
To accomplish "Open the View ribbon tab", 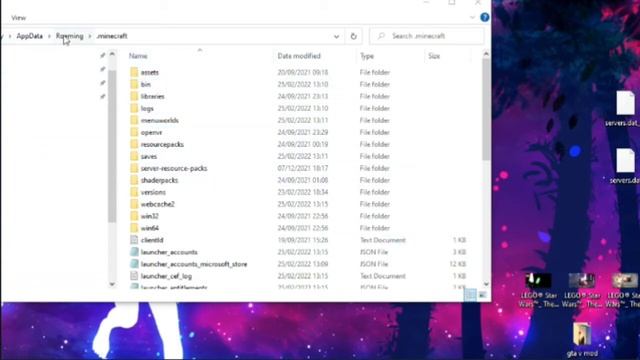I will point(19,18).
